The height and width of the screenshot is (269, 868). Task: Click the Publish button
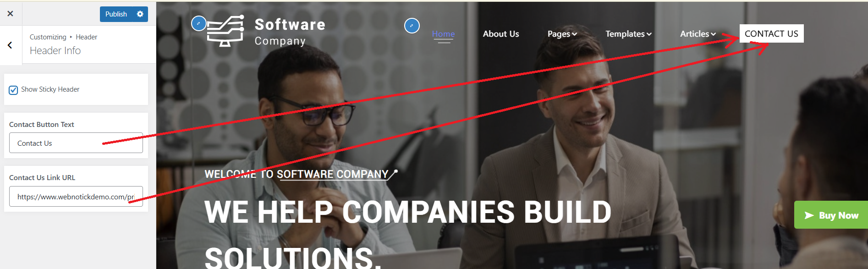pos(116,14)
